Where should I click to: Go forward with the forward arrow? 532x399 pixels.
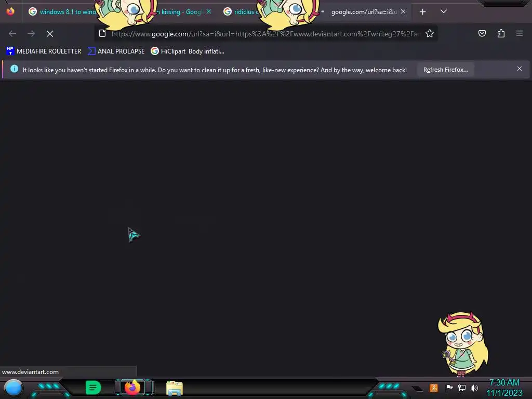coord(31,34)
